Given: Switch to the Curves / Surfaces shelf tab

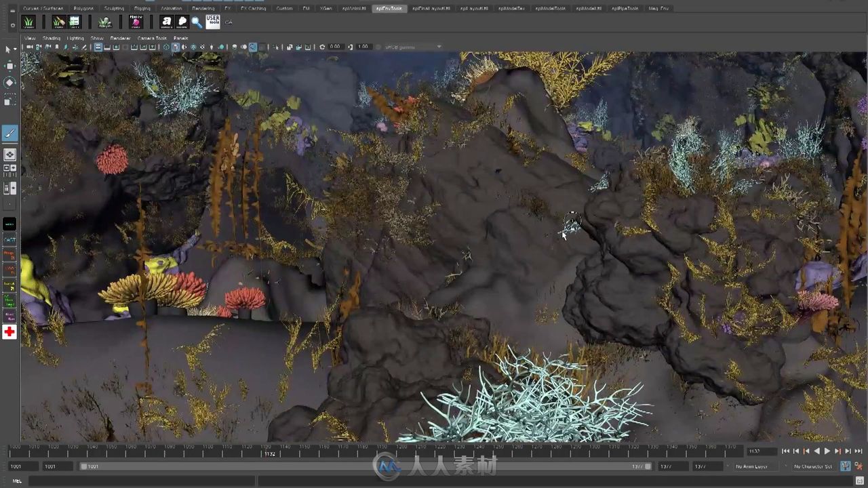Looking at the screenshot, I should 43,8.
